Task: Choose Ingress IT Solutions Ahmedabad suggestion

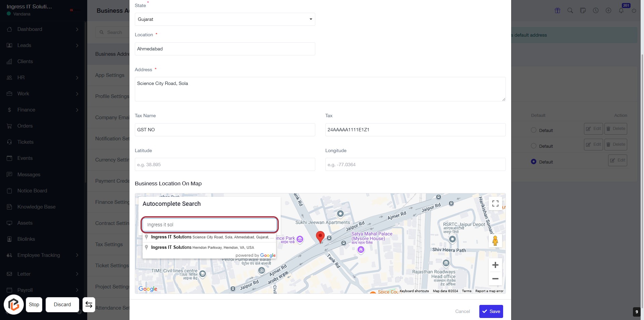Action: 210,237
